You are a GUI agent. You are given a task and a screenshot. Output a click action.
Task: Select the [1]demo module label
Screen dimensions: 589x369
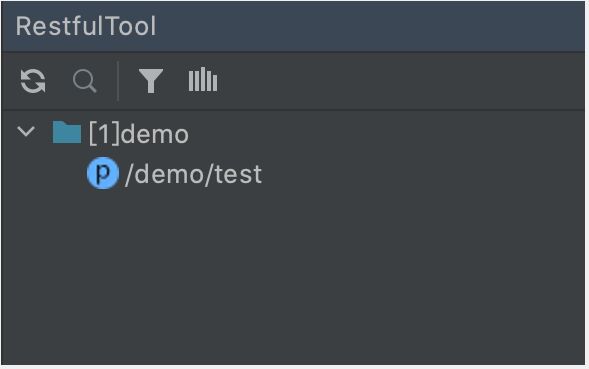(139, 133)
